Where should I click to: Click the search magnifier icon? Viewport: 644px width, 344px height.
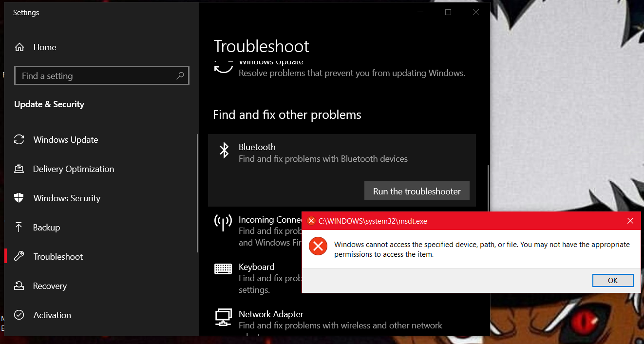(180, 76)
